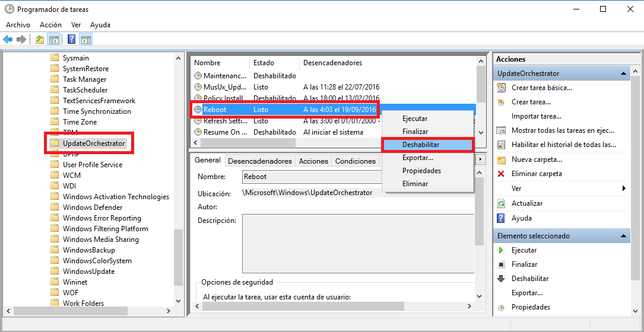Click the Nueva carpeta folder icon
The image size is (644, 332).
(x=501, y=159)
